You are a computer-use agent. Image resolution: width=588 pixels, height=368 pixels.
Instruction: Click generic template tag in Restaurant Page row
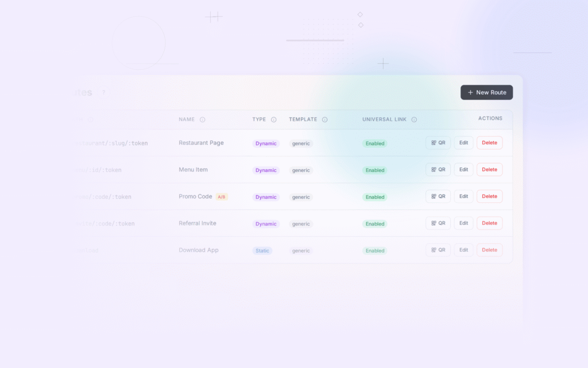click(301, 143)
